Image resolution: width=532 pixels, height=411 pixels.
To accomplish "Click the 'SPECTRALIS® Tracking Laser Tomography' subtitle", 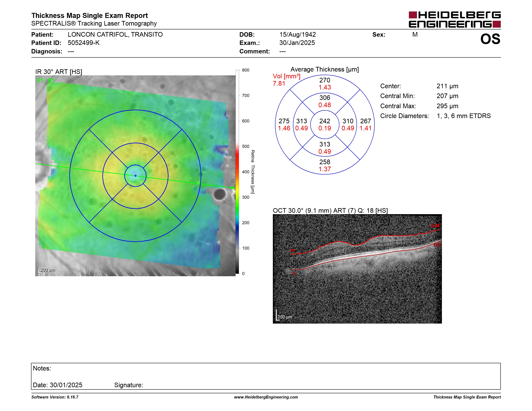I will pyautogui.click(x=94, y=23).
